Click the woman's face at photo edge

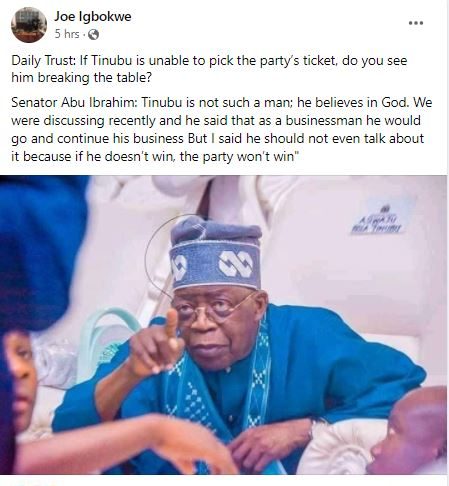(x=21, y=378)
